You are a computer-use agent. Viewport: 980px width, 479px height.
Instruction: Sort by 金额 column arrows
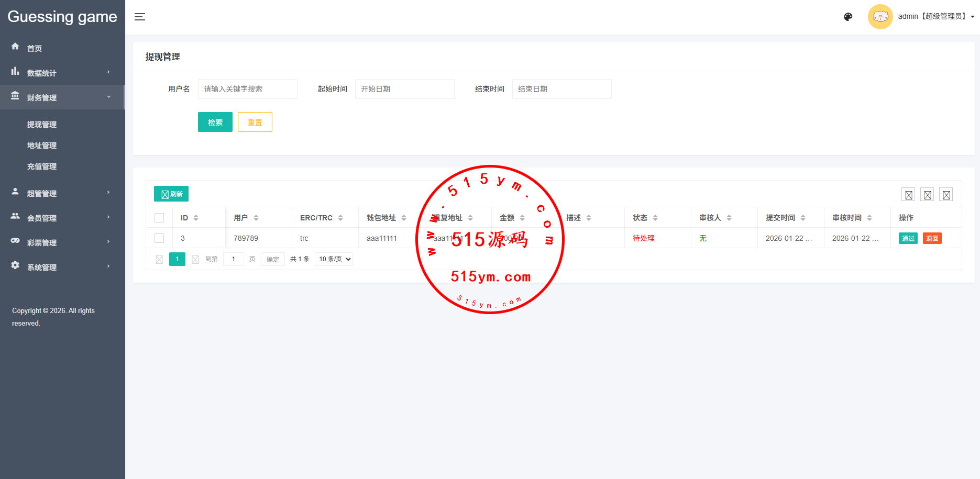click(x=522, y=218)
